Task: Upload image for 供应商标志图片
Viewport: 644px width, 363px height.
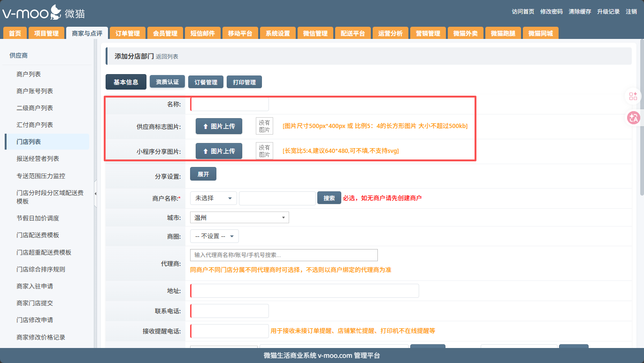Action: (219, 126)
